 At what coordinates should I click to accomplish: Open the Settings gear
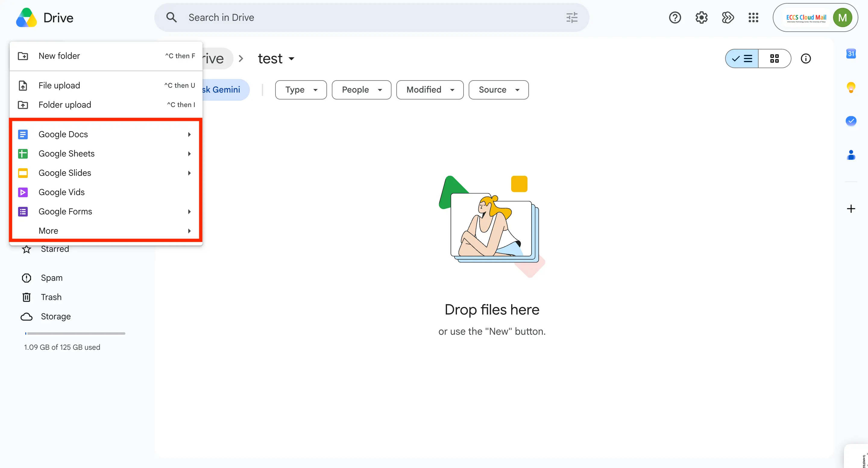[x=701, y=17]
